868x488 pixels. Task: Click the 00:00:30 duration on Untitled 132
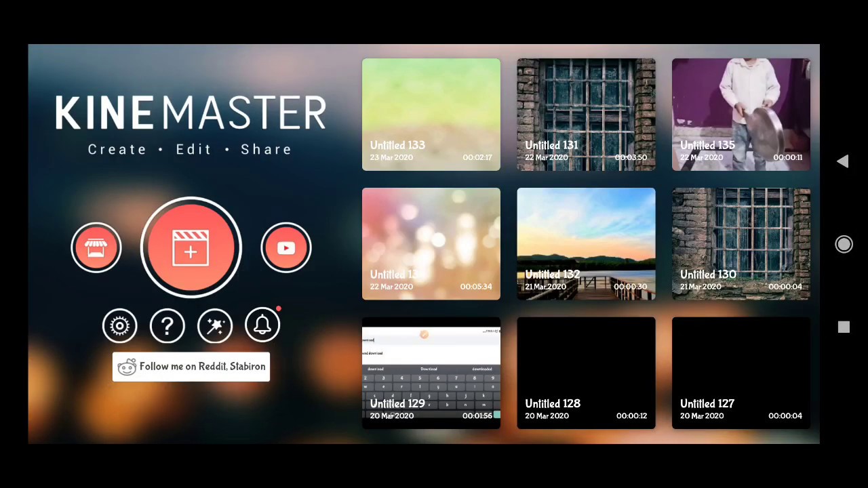coord(631,287)
